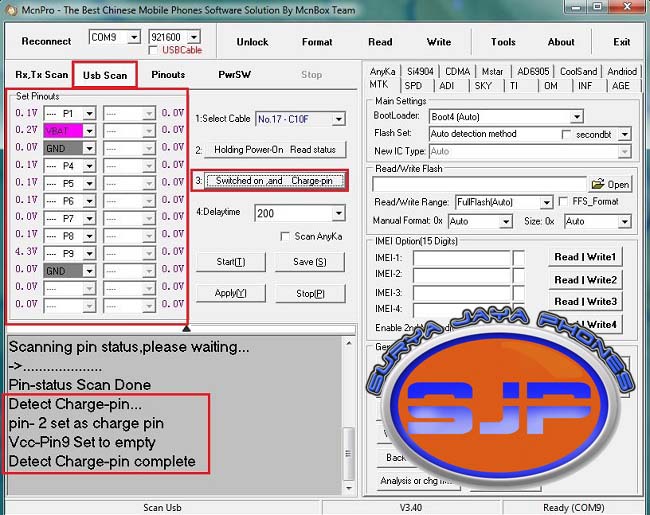Expand the Read/Write Range FullFlash(Auto) dropdown

[x=547, y=202]
